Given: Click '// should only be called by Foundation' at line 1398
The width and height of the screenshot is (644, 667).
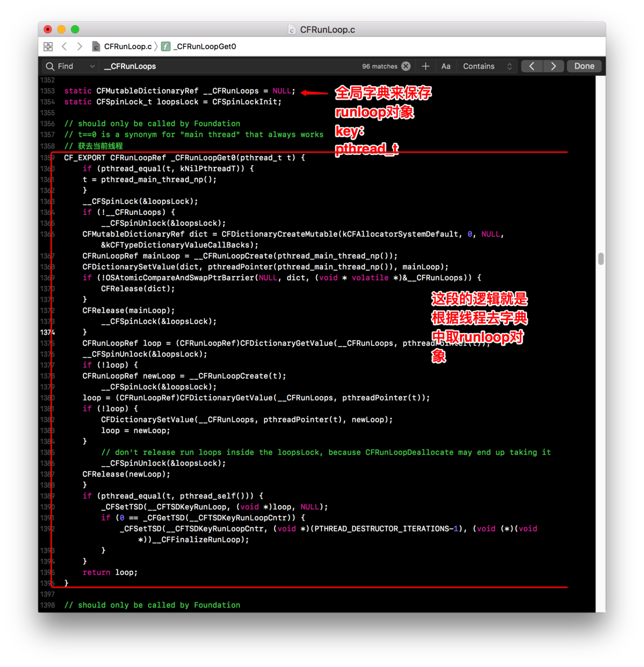Looking at the screenshot, I should click(x=152, y=605).
